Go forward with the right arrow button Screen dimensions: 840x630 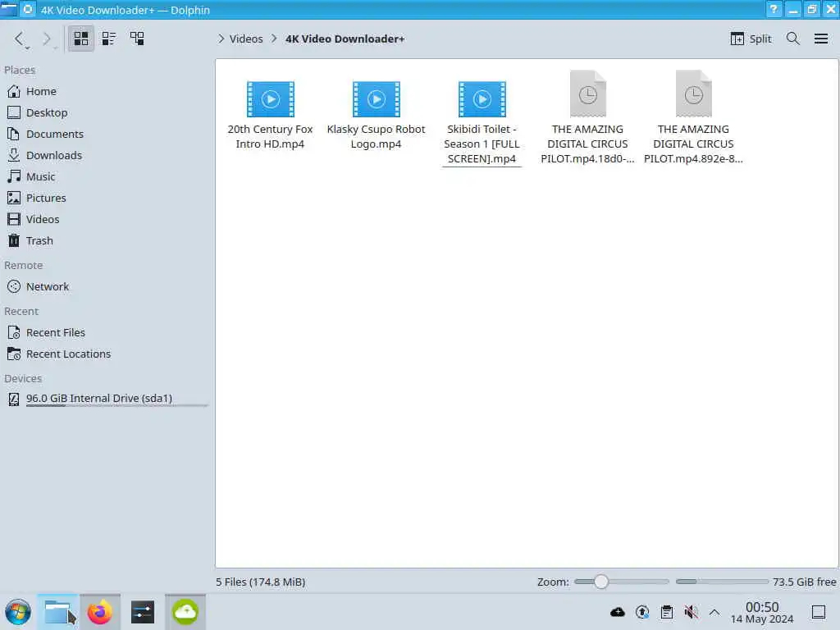point(47,39)
